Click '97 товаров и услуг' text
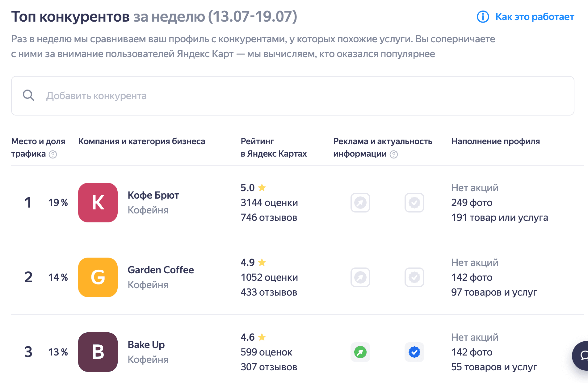Screen dimensions: 588x383 click(494, 292)
